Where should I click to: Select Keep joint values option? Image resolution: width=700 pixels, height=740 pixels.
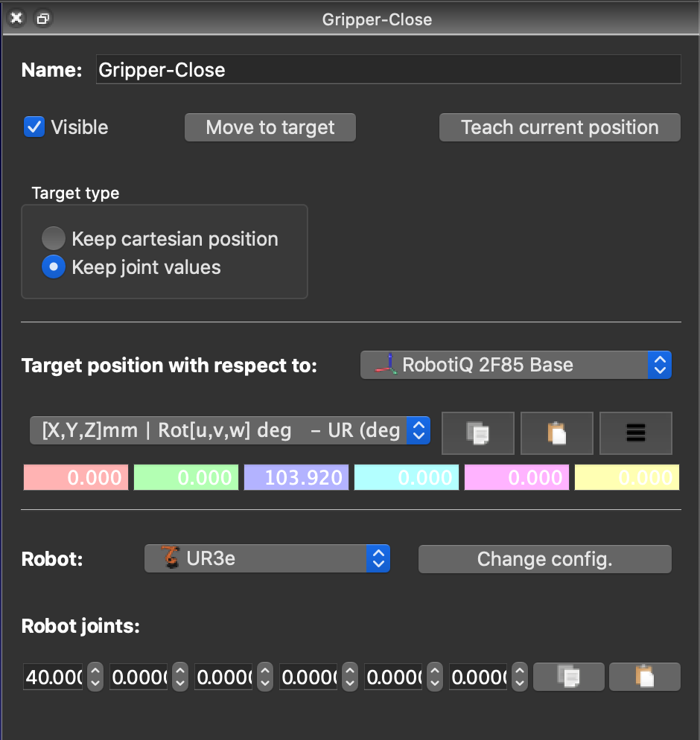click(x=54, y=267)
